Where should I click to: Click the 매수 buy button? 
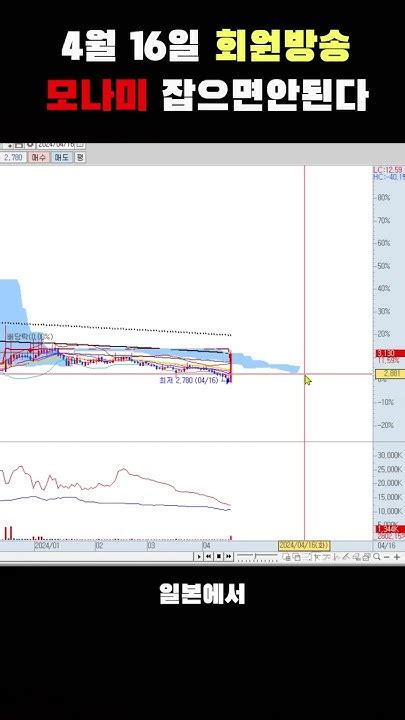coord(39,157)
